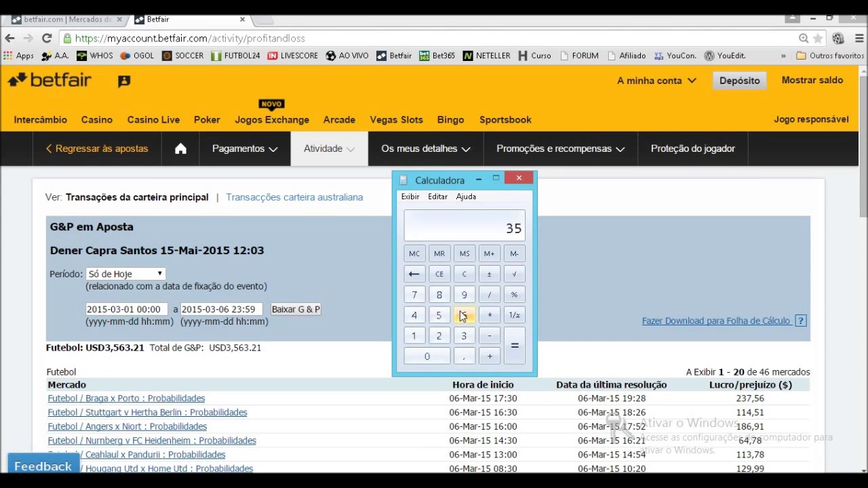Open the SOCCER bookmark
This screenshot has height=488, width=868.
point(182,56)
